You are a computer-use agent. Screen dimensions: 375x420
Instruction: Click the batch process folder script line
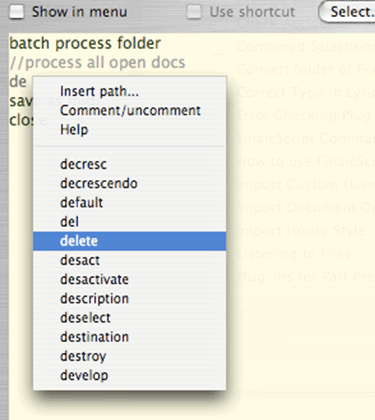pyautogui.click(x=85, y=44)
